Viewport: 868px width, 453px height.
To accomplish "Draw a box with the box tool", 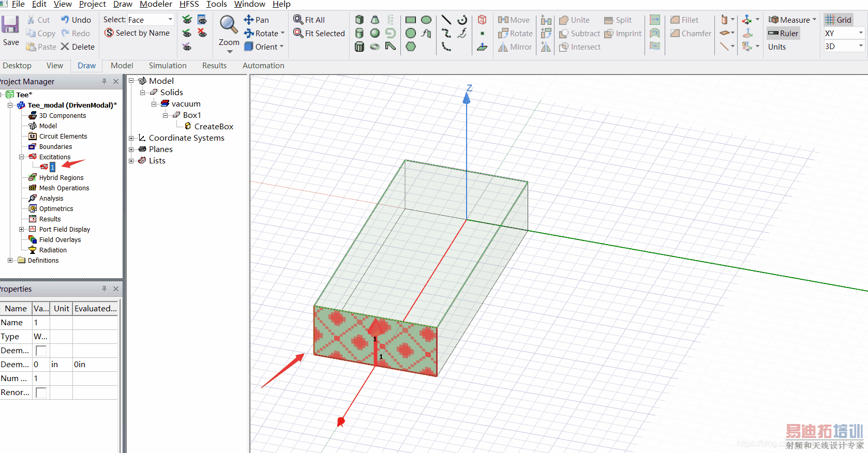I will tap(360, 20).
